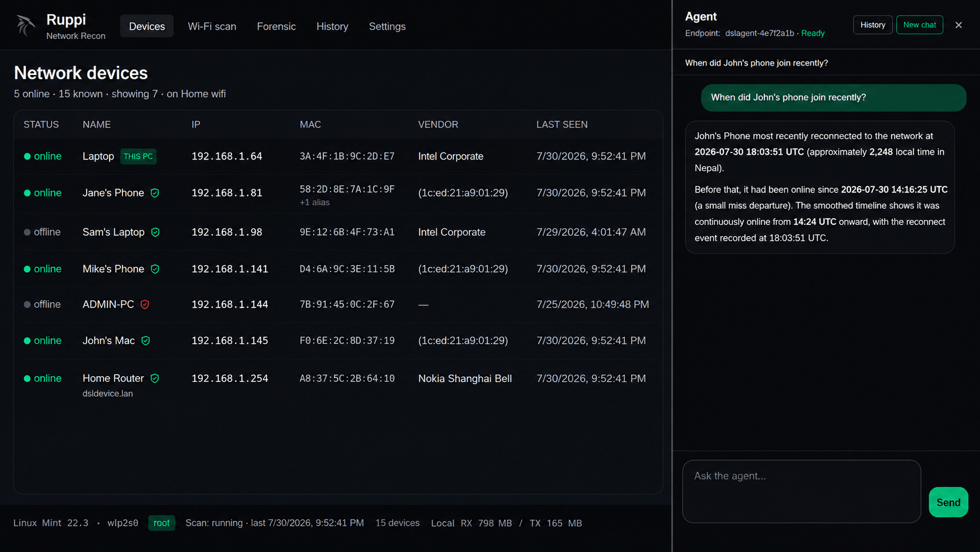Click the green online dot for Home Router
The width and height of the screenshot is (980, 552).
[x=27, y=378]
